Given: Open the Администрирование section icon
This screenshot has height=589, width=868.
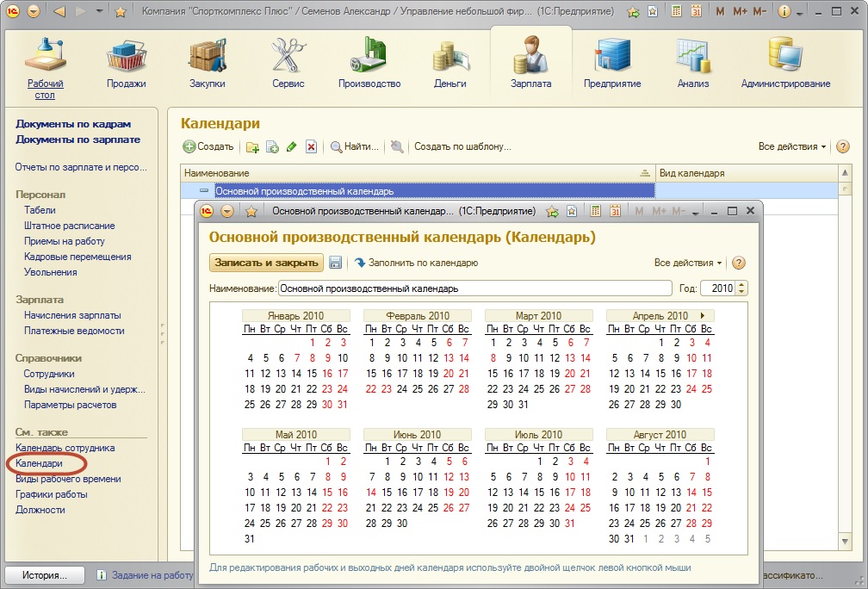Looking at the screenshot, I should [785, 62].
